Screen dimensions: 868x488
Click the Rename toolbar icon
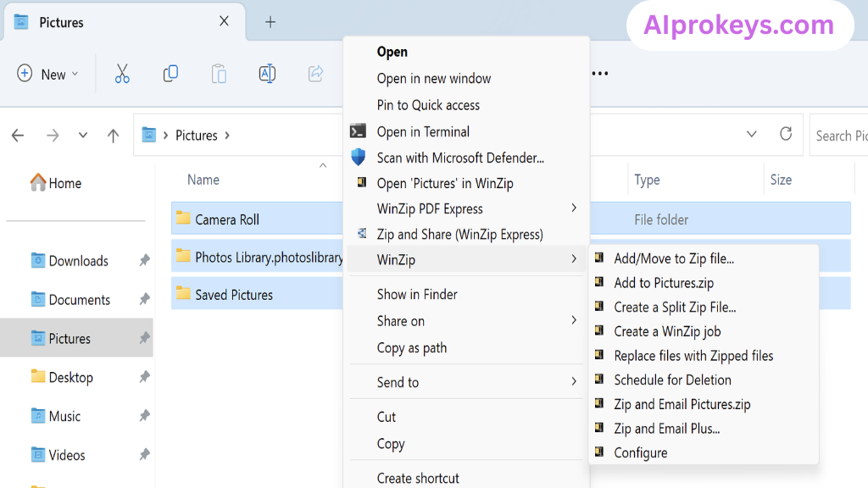pos(267,74)
